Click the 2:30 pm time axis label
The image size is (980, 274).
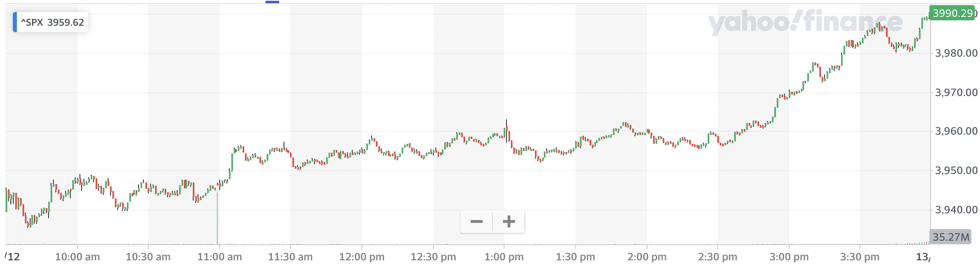click(717, 257)
